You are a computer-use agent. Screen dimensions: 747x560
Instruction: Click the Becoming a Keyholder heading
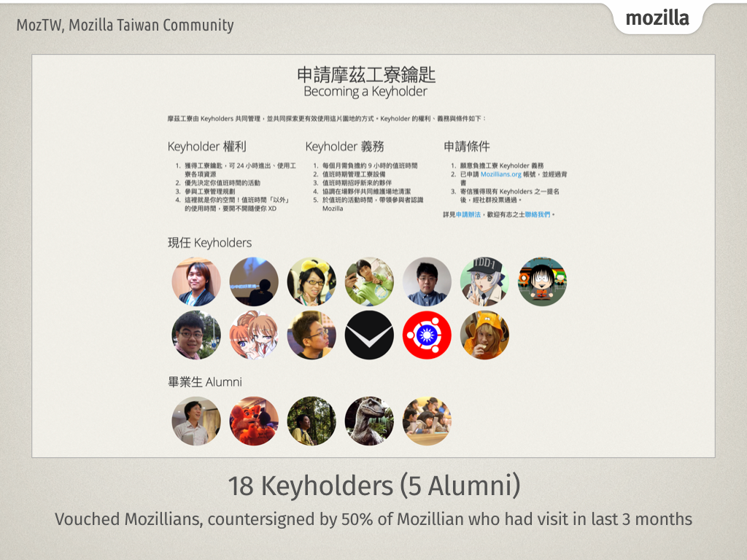[x=365, y=91]
